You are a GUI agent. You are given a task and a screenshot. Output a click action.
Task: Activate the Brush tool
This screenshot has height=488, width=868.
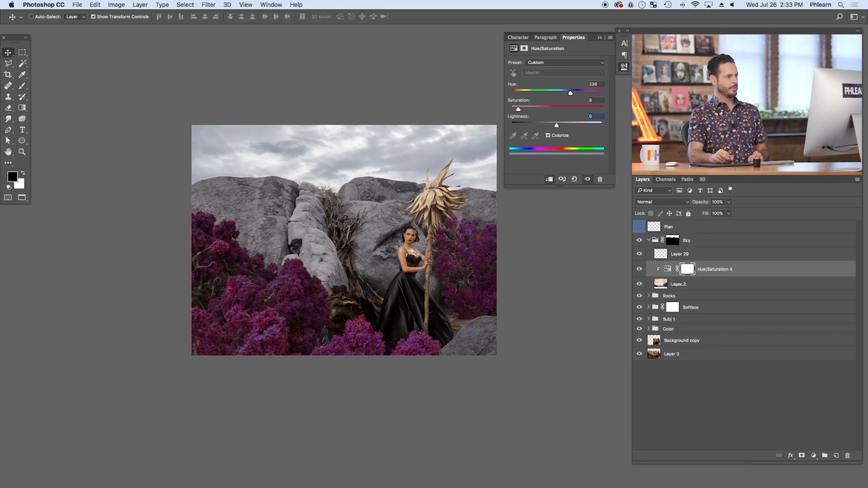click(22, 85)
